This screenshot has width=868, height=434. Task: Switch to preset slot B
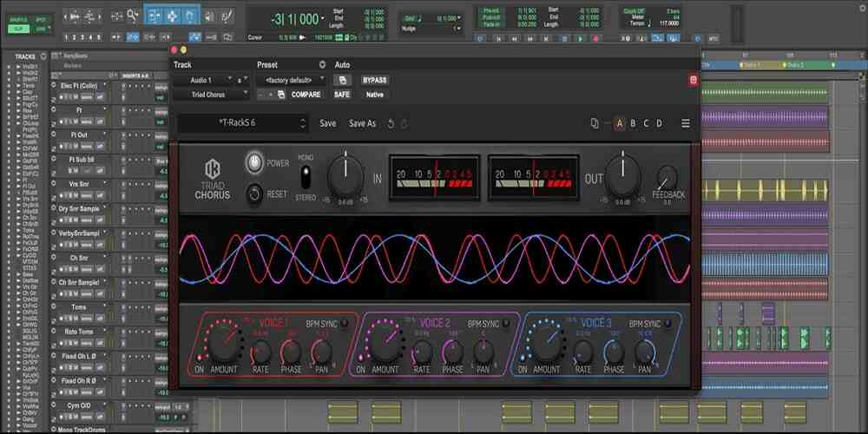click(633, 123)
